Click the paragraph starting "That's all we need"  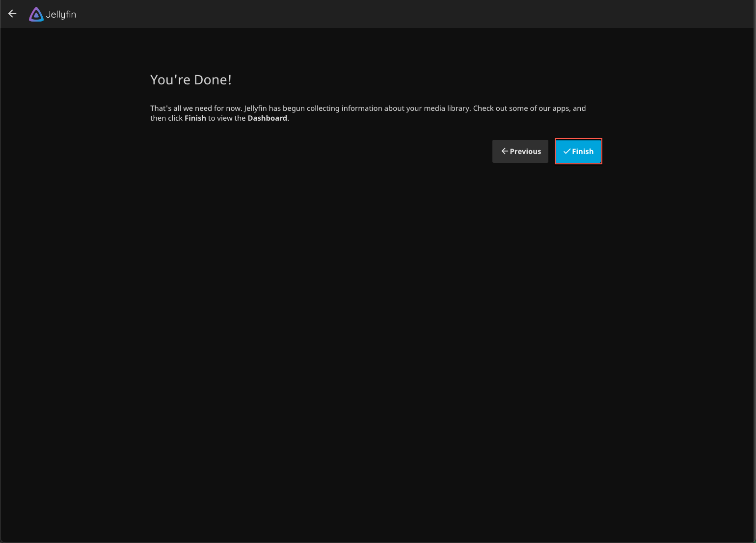(x=368, y=113)
